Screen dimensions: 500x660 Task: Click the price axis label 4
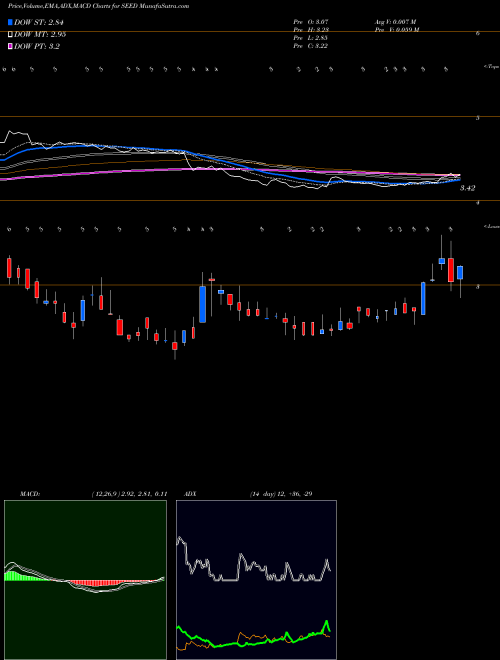pos(478,202)
